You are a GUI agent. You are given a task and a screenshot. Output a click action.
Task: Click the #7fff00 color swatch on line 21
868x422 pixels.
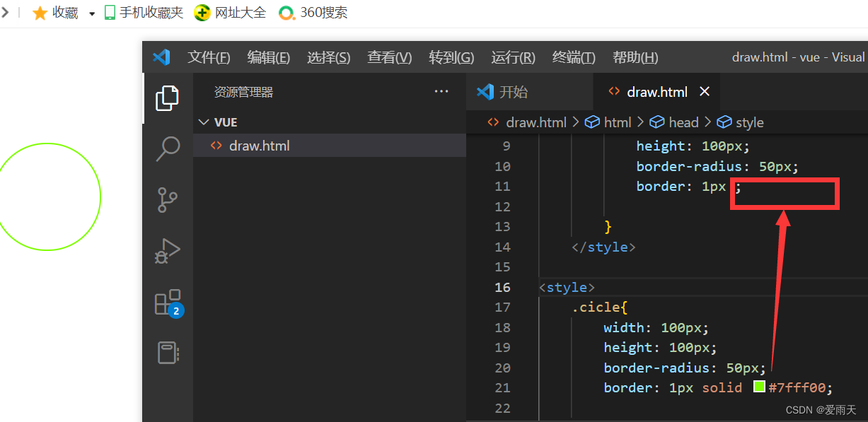point(759,387)
